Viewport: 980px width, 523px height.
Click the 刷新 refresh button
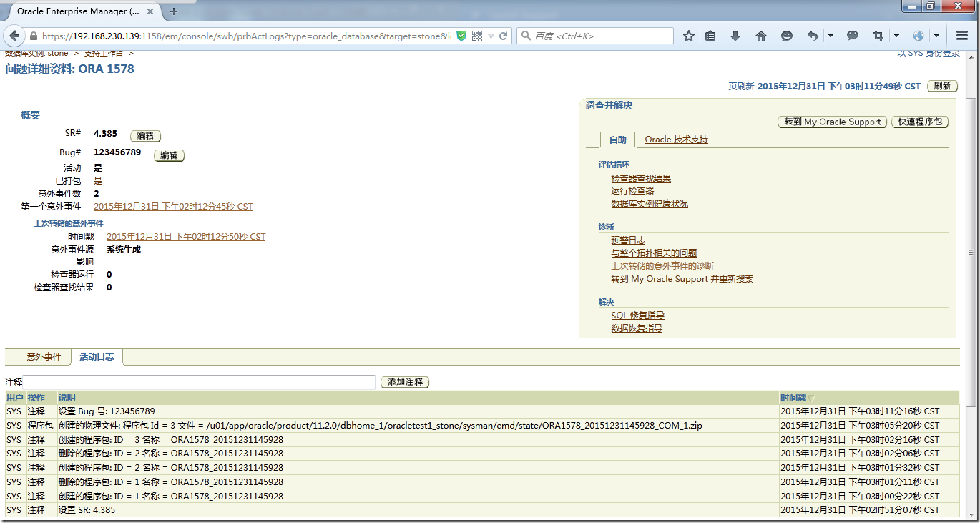tap(943, 86)
